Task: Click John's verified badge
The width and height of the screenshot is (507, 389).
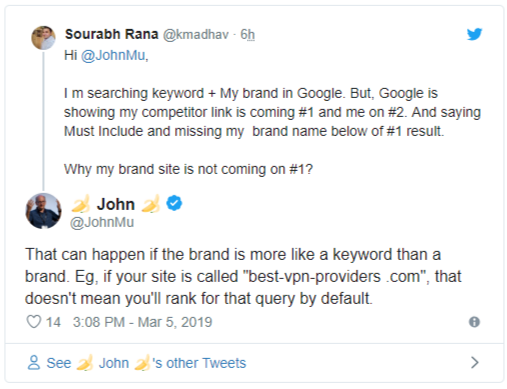Action: [174, 203]
